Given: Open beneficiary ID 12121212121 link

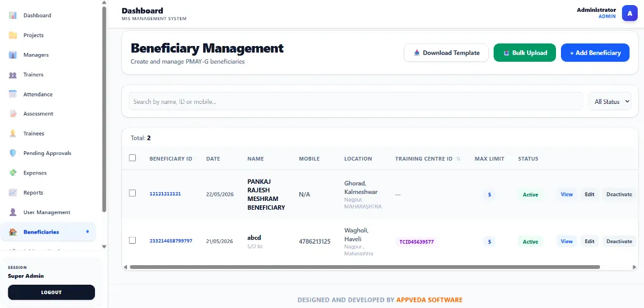Looking at the screenshot, I should coord(165,194).
